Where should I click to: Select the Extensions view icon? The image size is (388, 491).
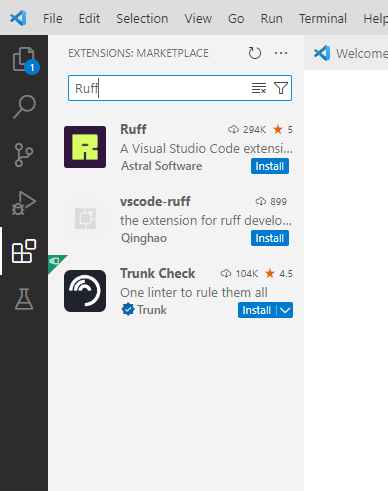(24, 251)
